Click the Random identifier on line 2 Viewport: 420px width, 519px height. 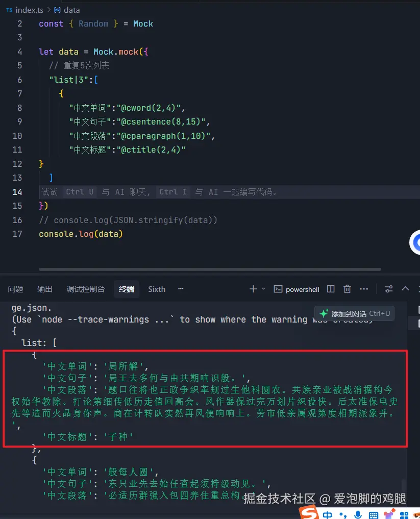pyautogui.click(x=93, y=24)
